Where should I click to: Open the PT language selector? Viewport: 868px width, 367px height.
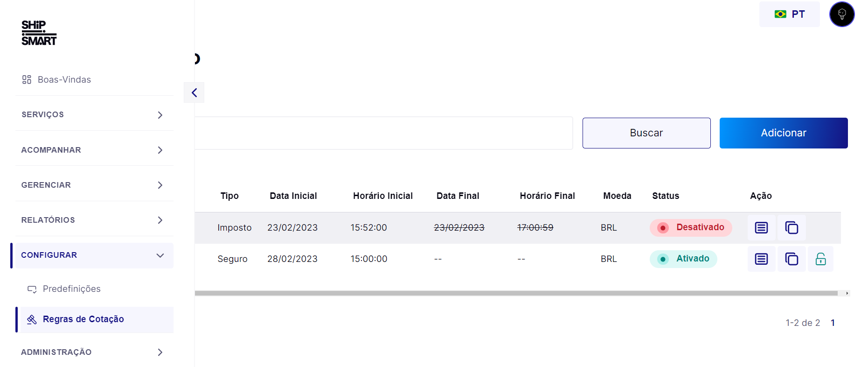coord(789,14)
